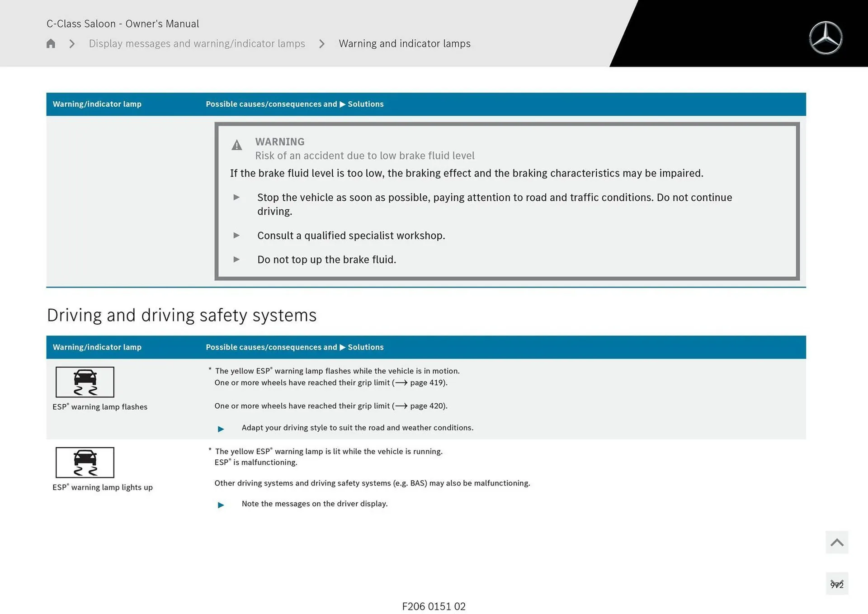868x614 pixels.
Task: Click the brake fluid warning triangle icon
Action: coord(237,145)
